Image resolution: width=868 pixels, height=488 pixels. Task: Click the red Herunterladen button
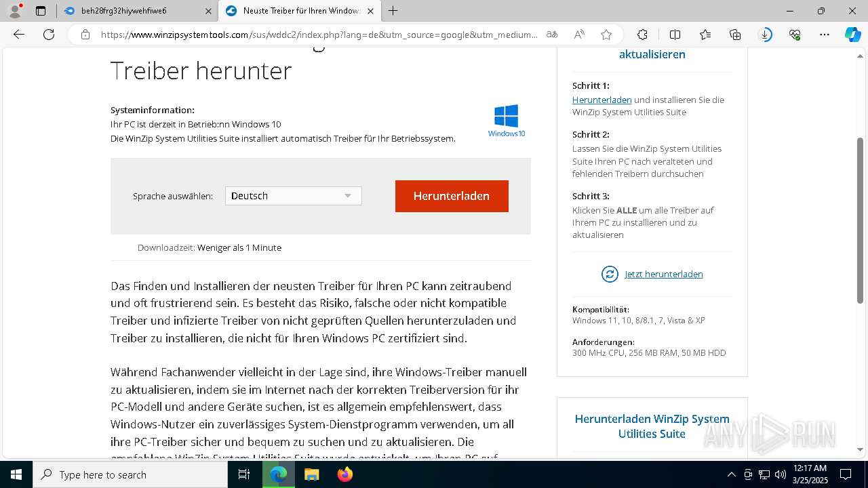[452, 196]
